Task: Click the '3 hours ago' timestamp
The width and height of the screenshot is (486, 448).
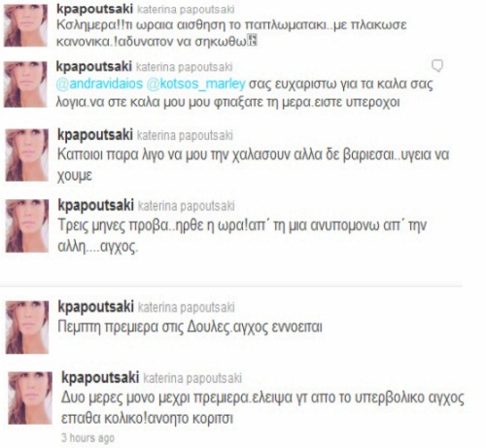Action: (87, 438)
